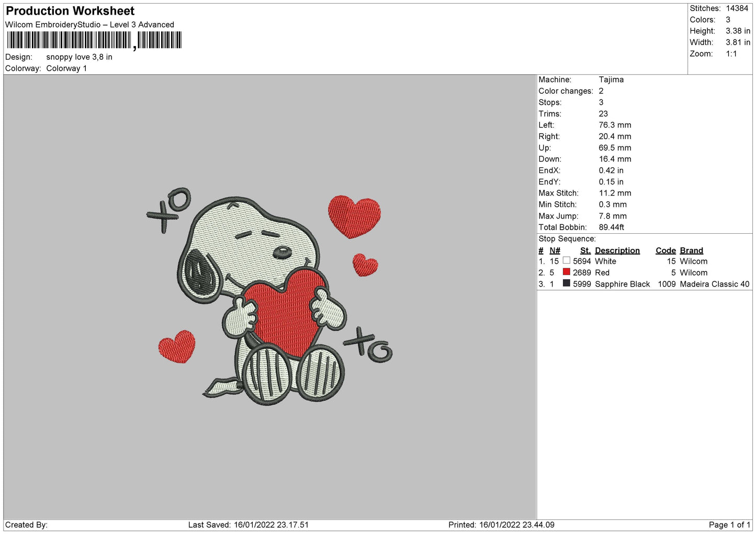Click the bottom-left red heart in design
The image size is (756, 534).
pos(177,346)
